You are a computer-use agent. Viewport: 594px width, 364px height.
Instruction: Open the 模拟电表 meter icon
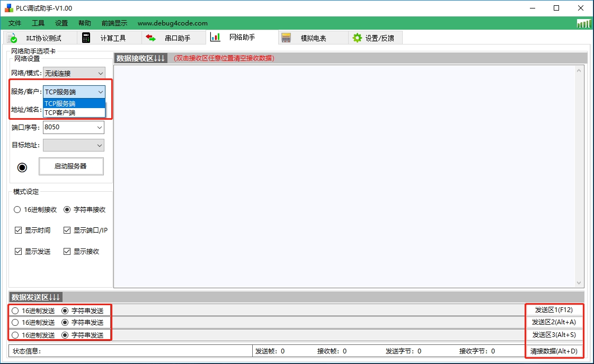coord(287,37)
